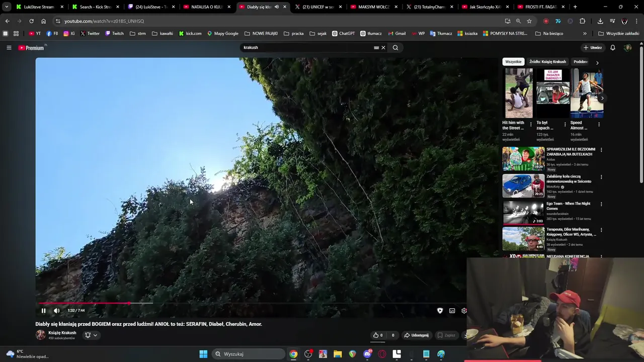
Task: Open the on-screen keyboard icon in search box
Action: point(376,48)
